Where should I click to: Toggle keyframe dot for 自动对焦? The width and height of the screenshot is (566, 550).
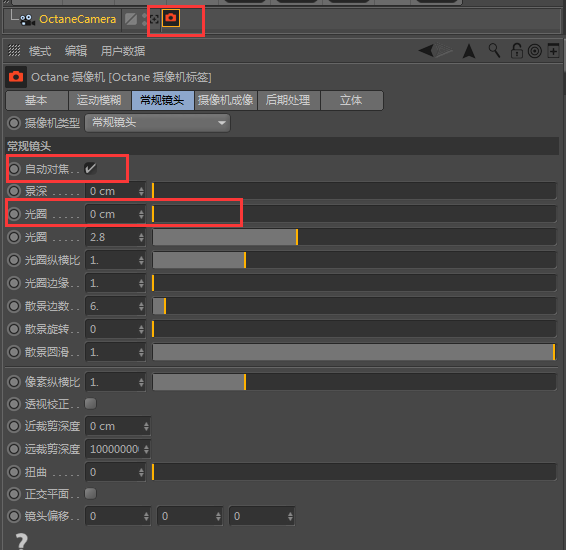pos(14,169)
